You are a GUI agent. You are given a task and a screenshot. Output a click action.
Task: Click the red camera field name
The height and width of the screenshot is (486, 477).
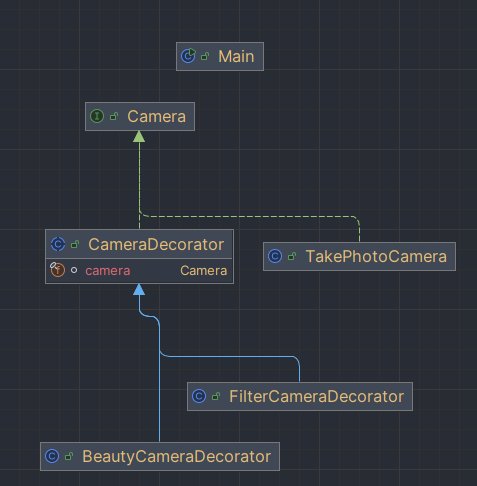[108, 271]
